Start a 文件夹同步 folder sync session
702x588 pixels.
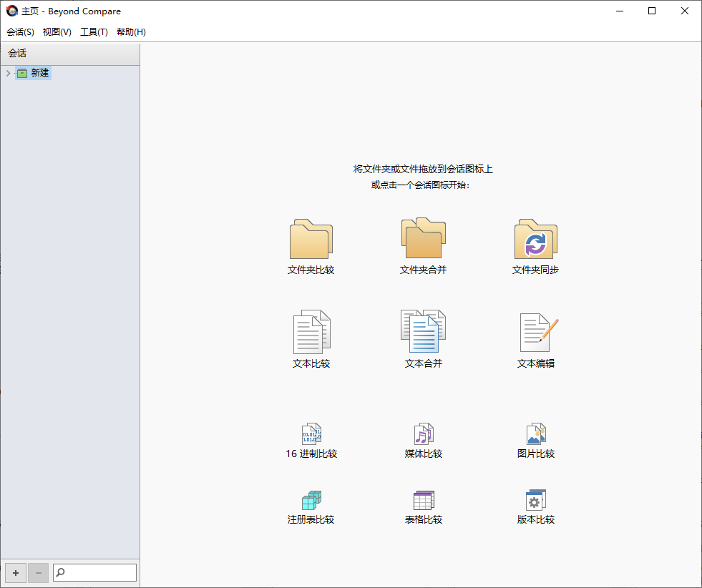pyautogui.click(x=535, y=239)
